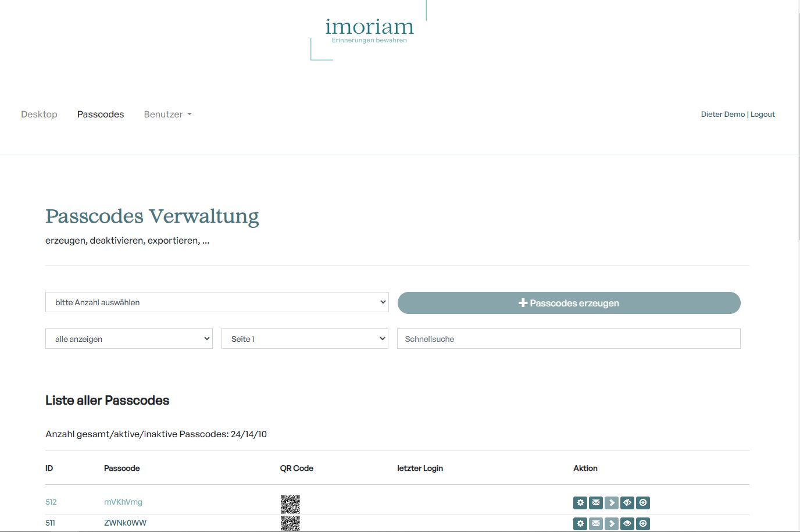Click the download icon for passcode 512

tap(642, 502)
